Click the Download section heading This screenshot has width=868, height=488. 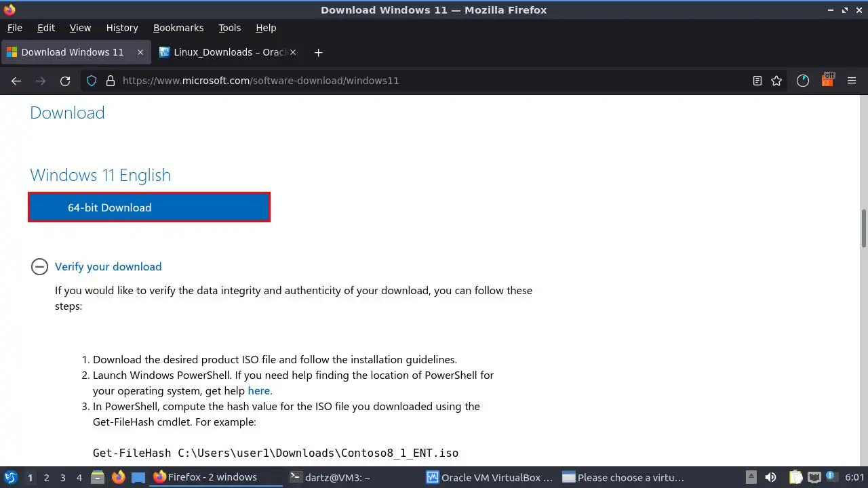67,113
